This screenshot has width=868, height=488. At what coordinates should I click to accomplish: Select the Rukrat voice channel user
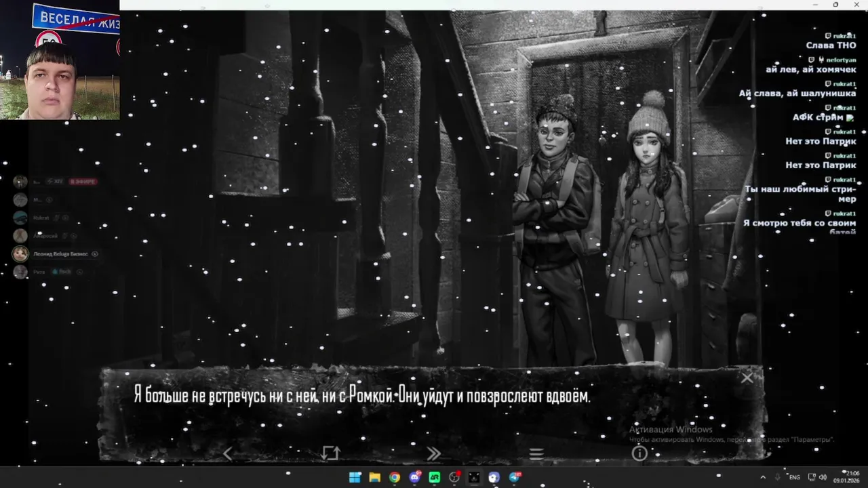[x=42, y=218]
